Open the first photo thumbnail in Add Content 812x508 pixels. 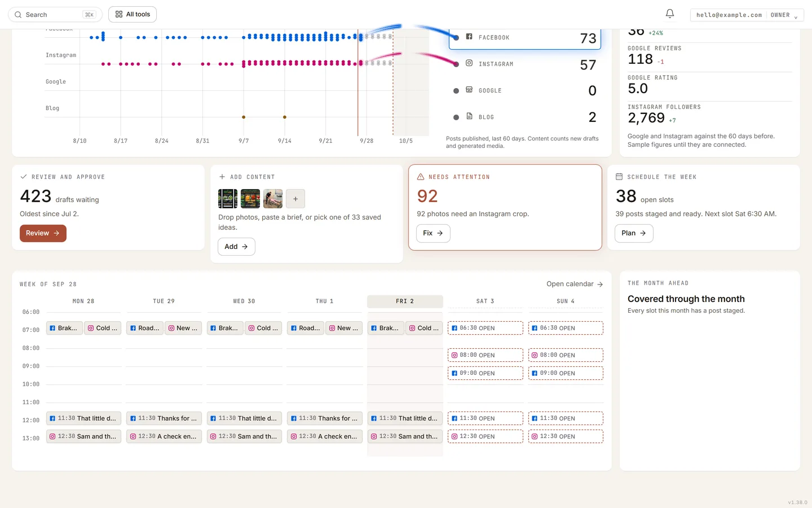click(228, 199)
